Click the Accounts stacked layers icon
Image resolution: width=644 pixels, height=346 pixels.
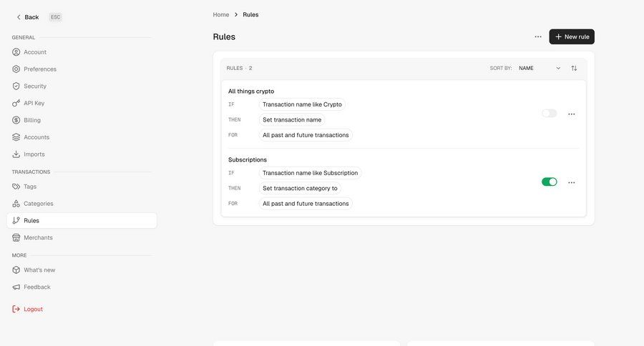16,137
